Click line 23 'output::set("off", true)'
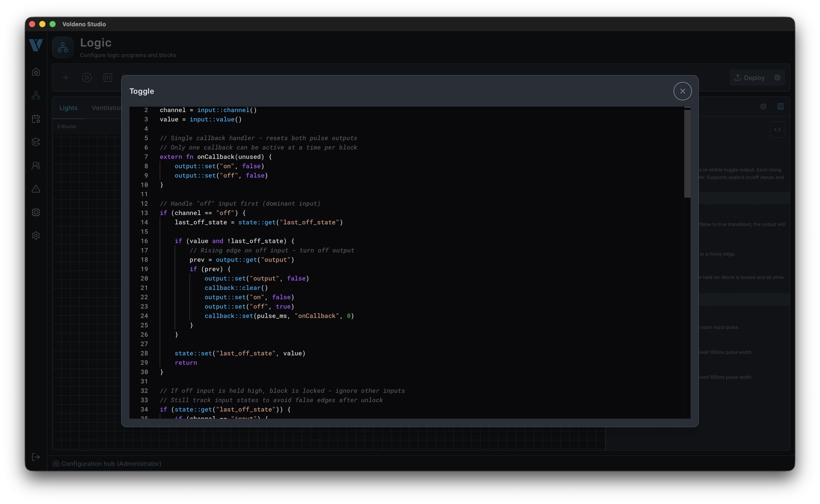Viewport: 820px width, 504px height. (x=249, y=306)
